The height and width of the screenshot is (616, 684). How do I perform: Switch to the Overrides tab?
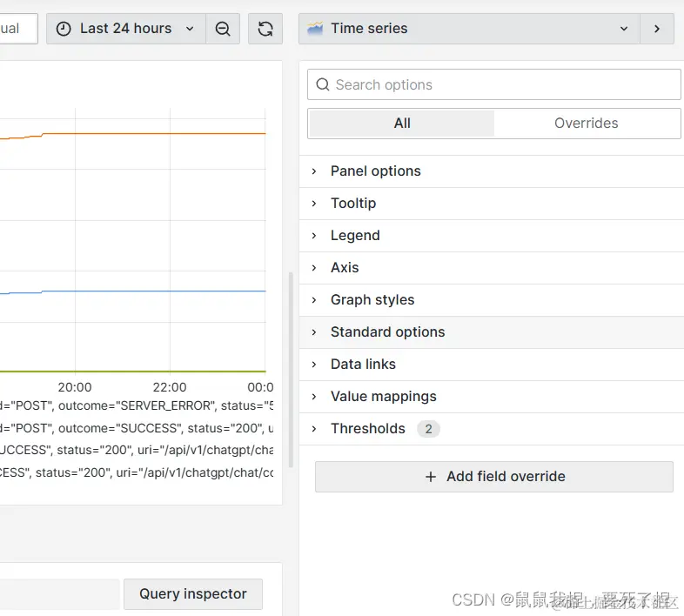click(586, 124)
